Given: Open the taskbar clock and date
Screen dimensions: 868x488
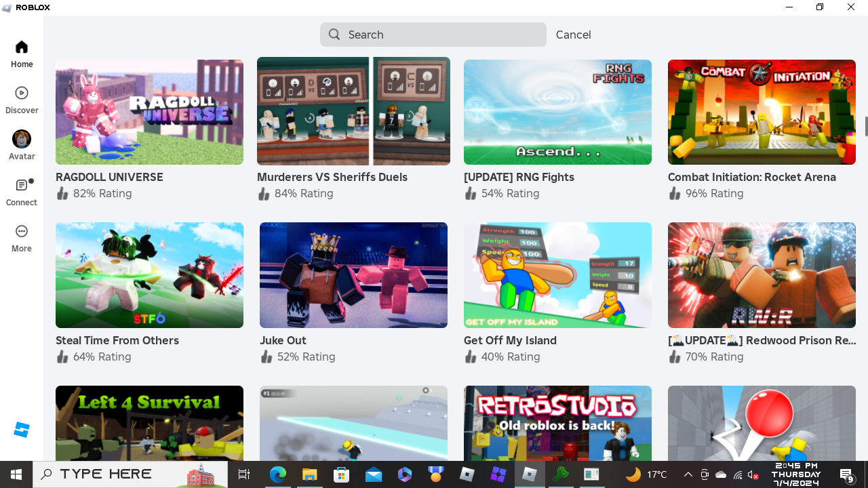Looking at the screenshot, I should (x=796, y=474).
